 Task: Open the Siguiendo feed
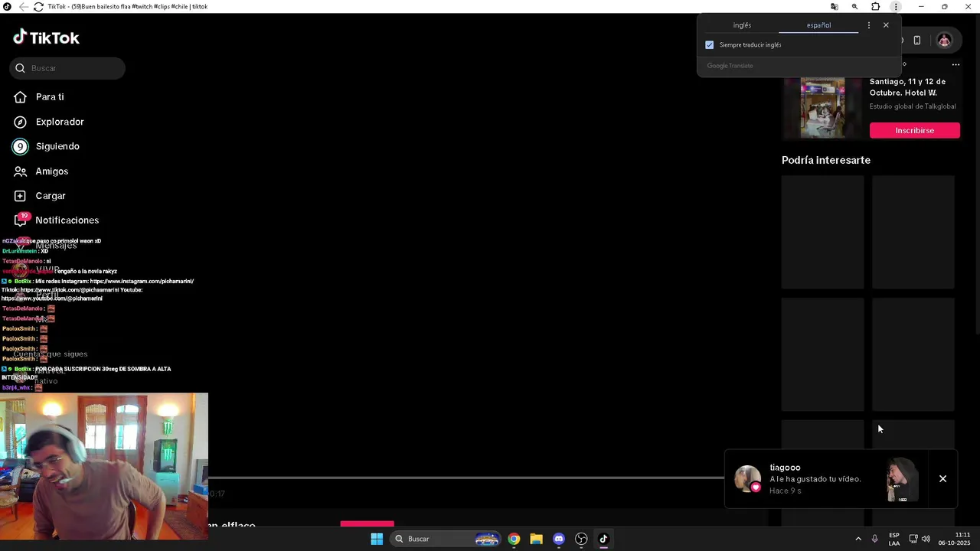pyautogui.click(x=57, y=146)
